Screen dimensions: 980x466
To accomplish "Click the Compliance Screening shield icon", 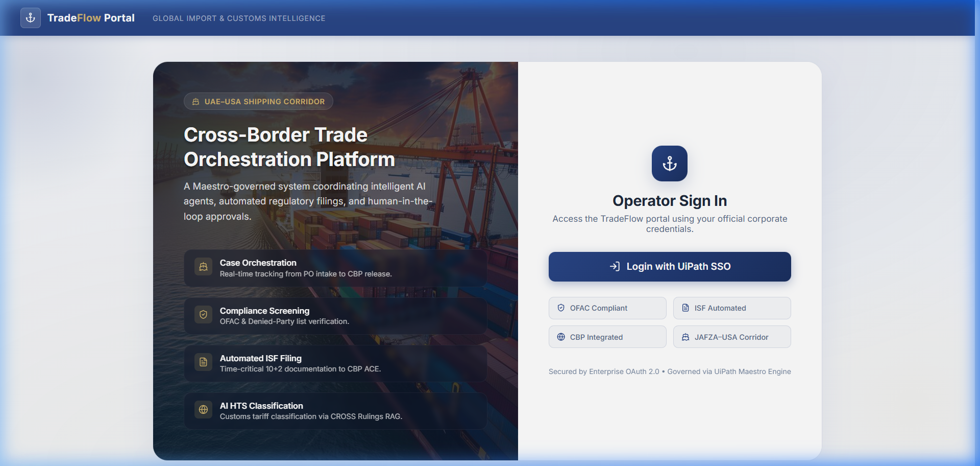I will [x=203, y=314].
